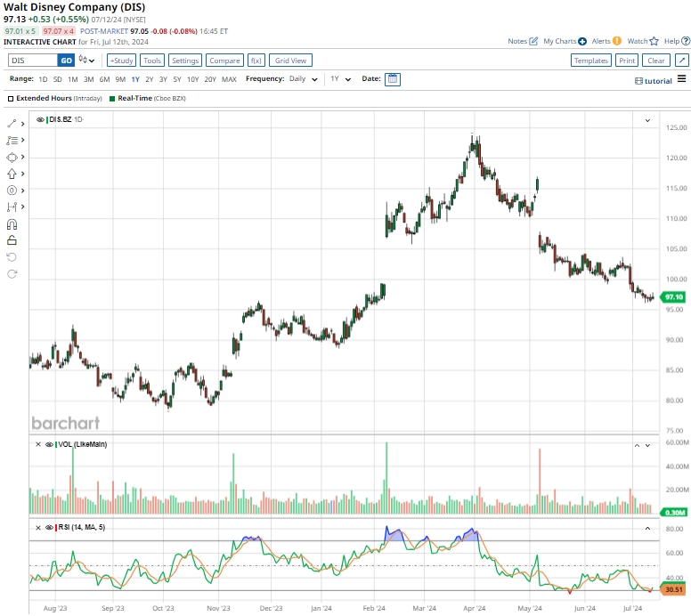This screenshot has height=616, width=691.
Task: Activate the magnet snap tool
Action: [x=12, y=224]
